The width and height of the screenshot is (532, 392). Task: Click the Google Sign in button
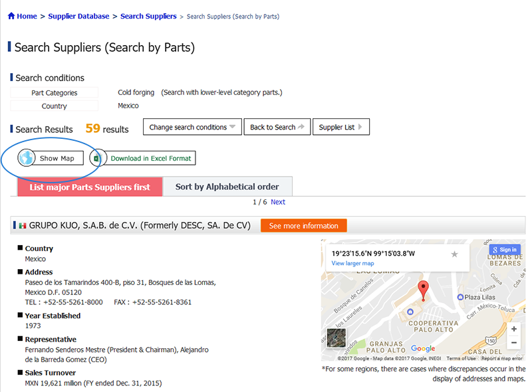click(x=505, y=250)
